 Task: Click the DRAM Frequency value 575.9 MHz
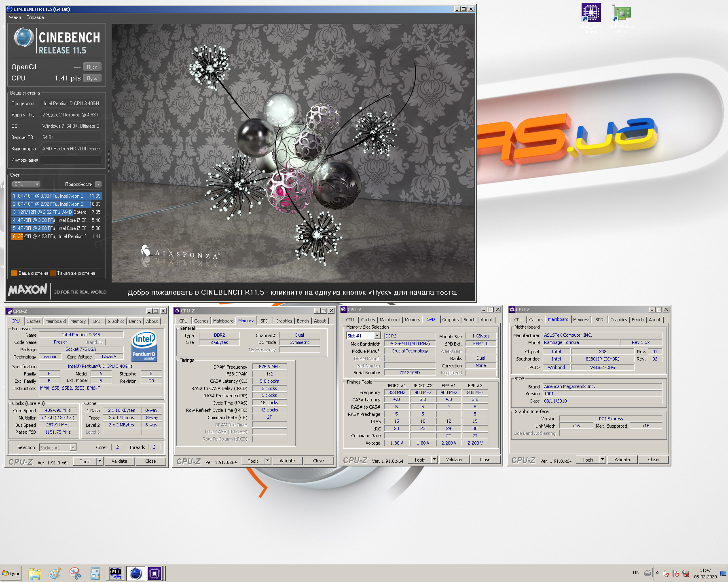tap(269, 367)
